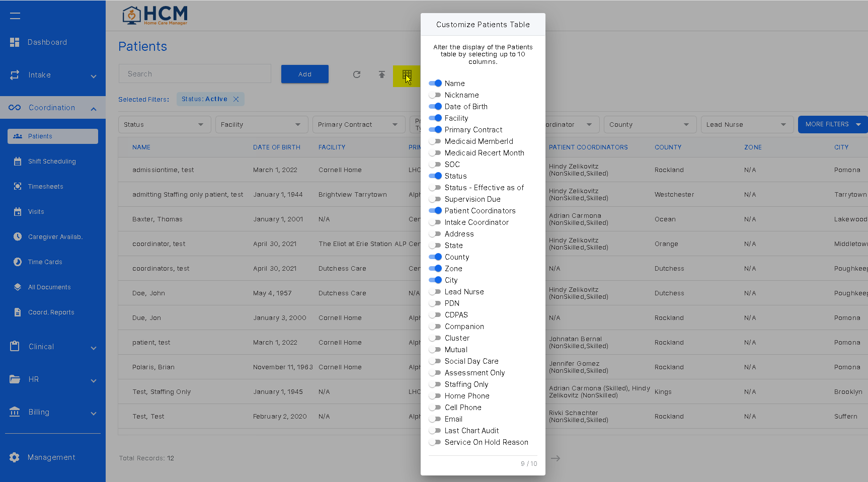Image resolution: width=868 pixels, height=482 pixels.
Task: Toggle the Medicaid MemberId column
Action: (435, 141)
